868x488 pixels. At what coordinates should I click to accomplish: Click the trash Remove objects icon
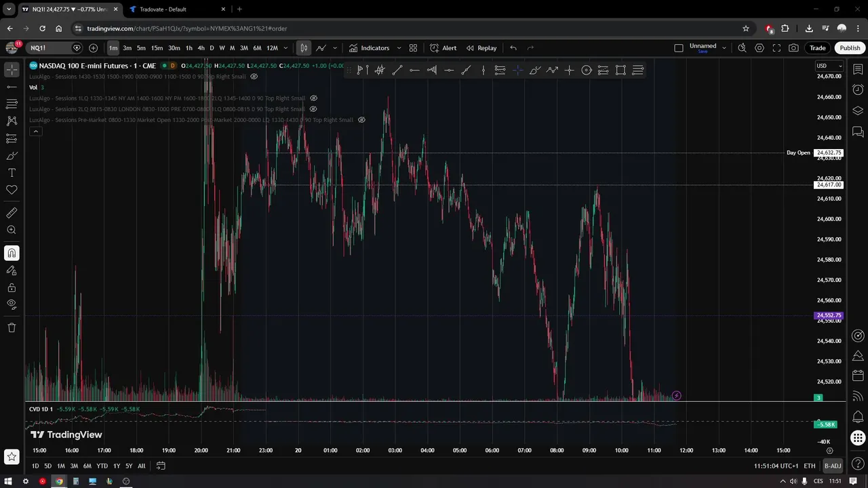click(12, 327)
